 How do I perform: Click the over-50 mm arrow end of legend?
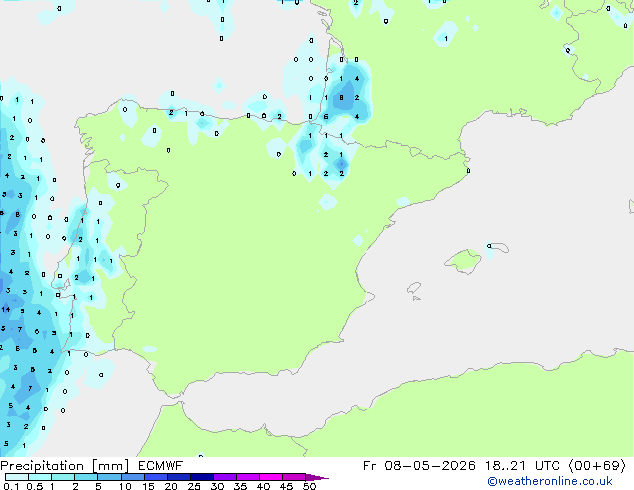coord(317,477)
